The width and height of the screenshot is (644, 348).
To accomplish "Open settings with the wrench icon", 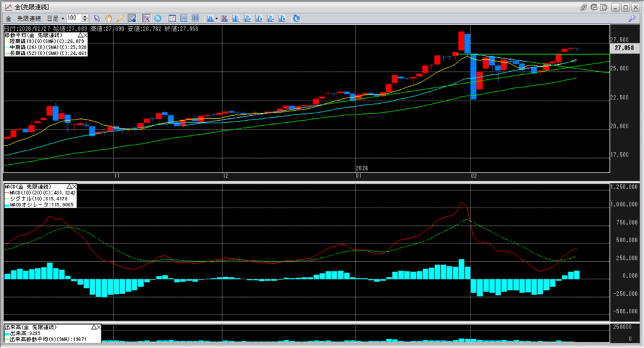I will tap(631, 18).
